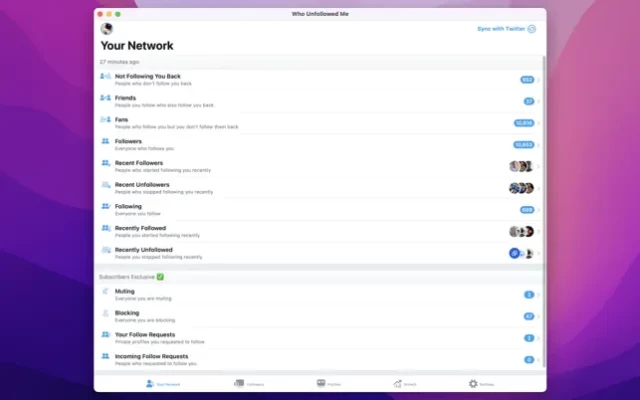
Task: Click the Blocking row icon
Action: (x=105, y=314)
